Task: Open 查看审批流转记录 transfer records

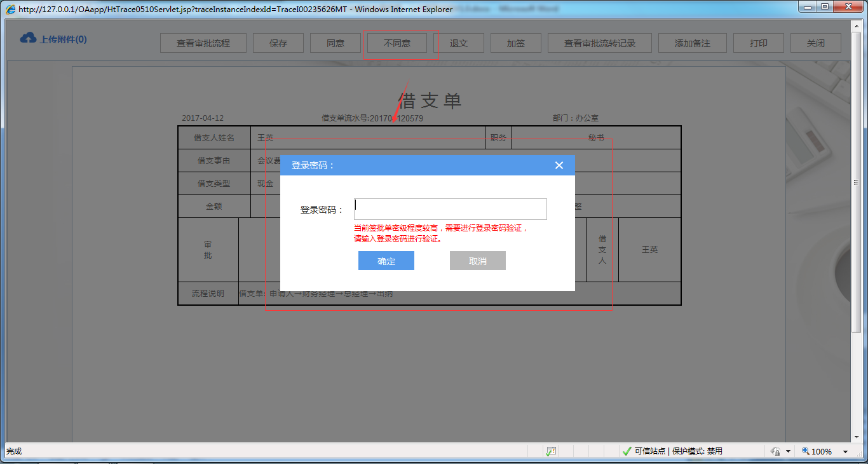Action: pos(599,43)
